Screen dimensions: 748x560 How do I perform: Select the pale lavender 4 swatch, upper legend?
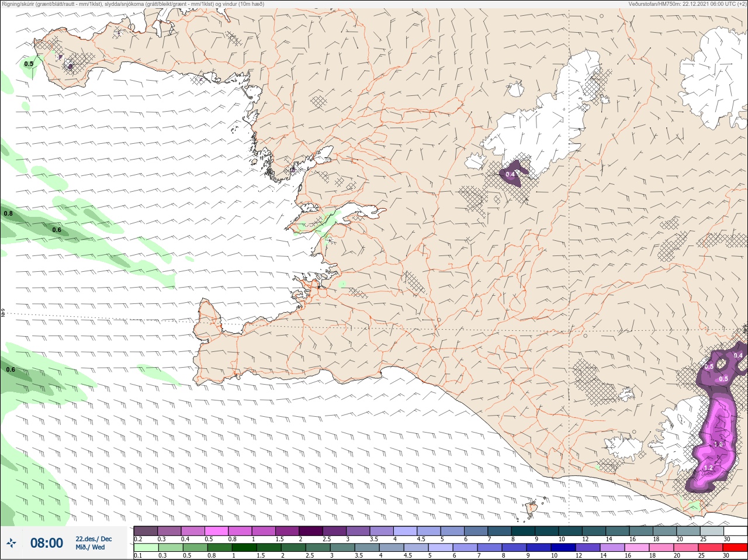(406, 531)
